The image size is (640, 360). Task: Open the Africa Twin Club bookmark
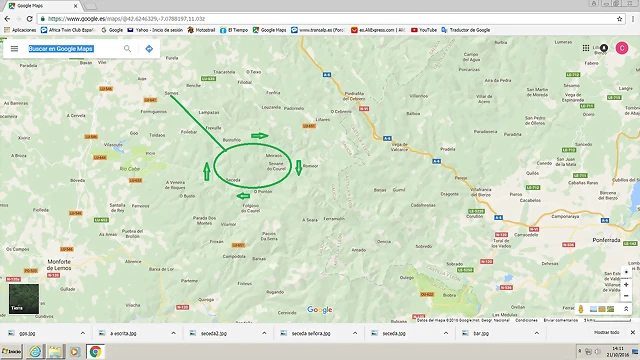point(68,30)
